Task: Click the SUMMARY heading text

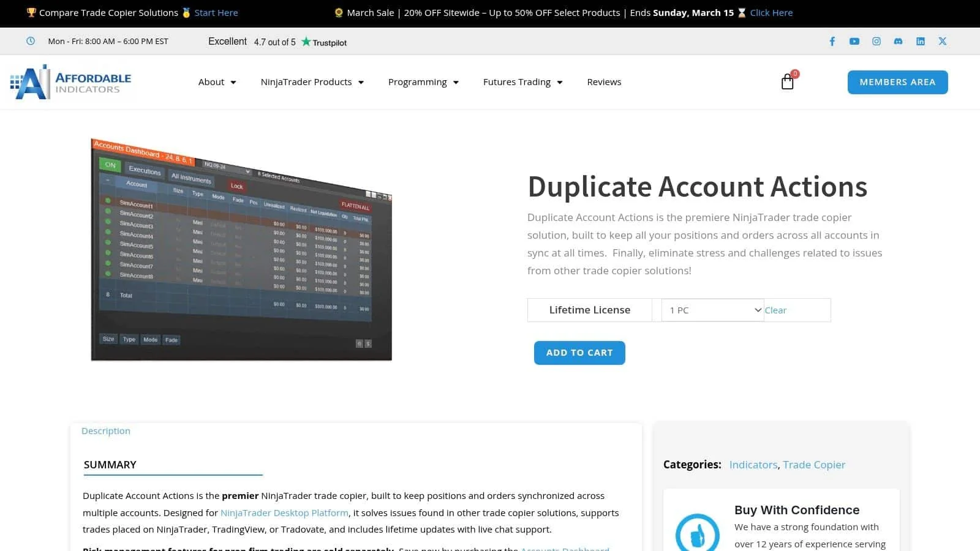Action: [x=110, y=465]
